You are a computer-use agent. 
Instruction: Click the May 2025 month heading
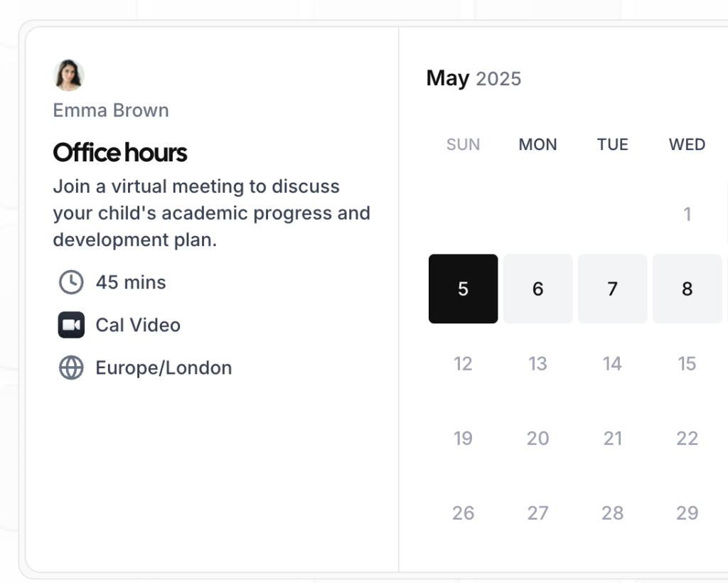[x=473, y=78]
